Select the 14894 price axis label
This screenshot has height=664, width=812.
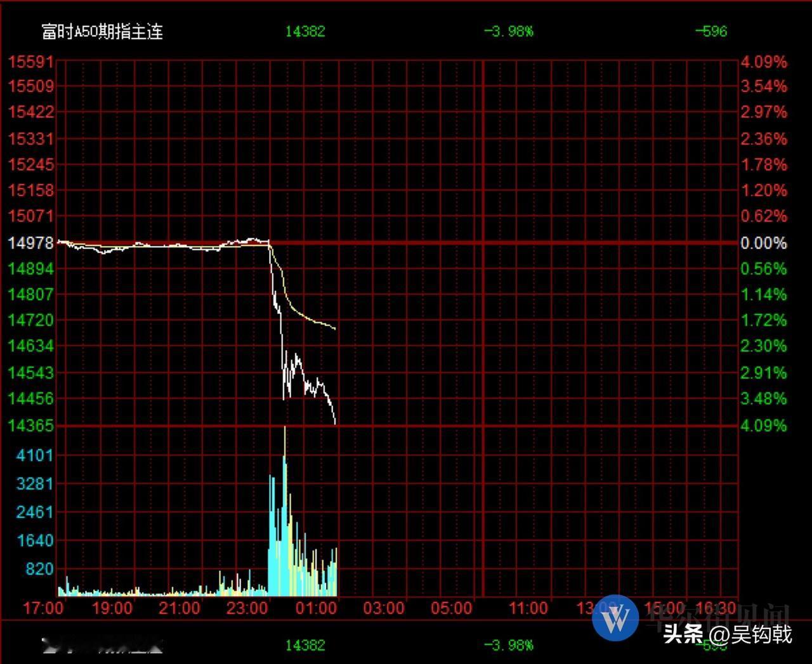click(31, 268)
